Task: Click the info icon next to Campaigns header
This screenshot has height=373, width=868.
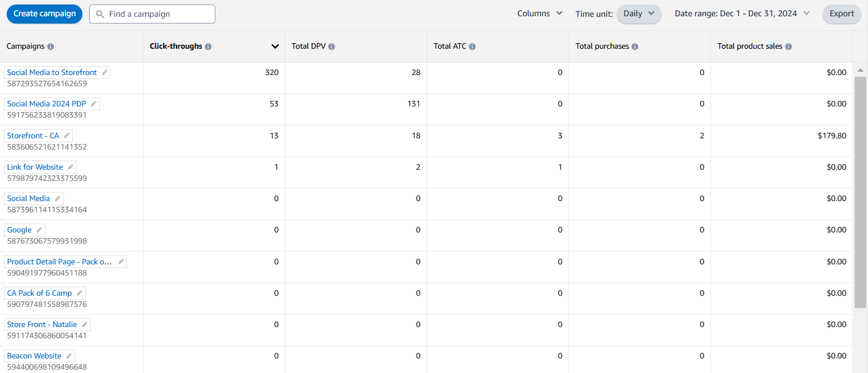Action: tap(50, 46)
